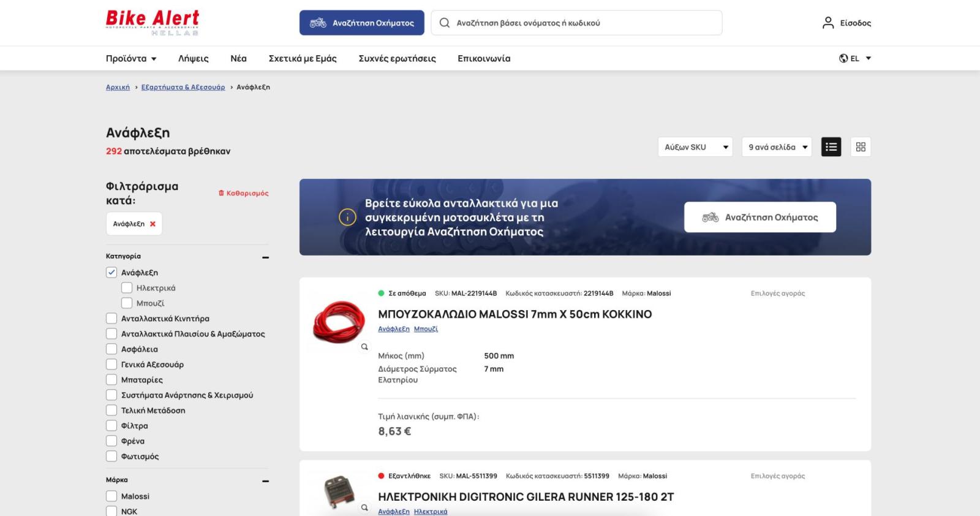Zoom the Digitronic product image via magnifier
980x516 pixels.
[364, 507]
